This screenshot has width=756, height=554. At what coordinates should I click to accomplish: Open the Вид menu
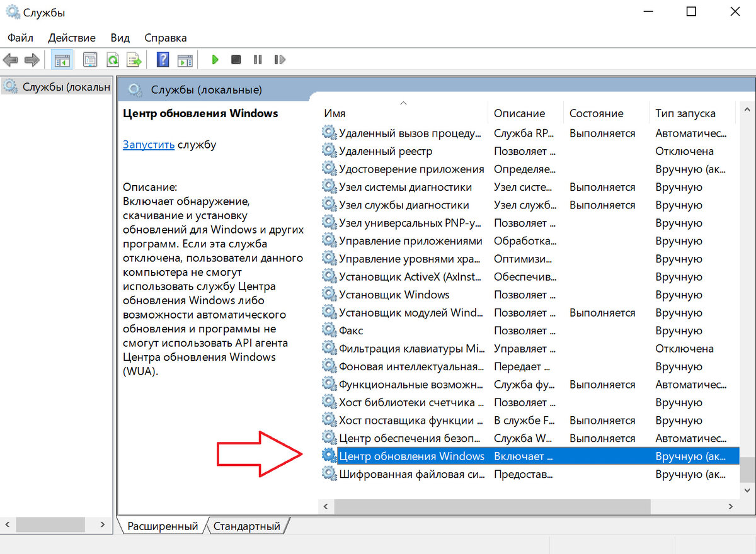click(x=120, y=38)
